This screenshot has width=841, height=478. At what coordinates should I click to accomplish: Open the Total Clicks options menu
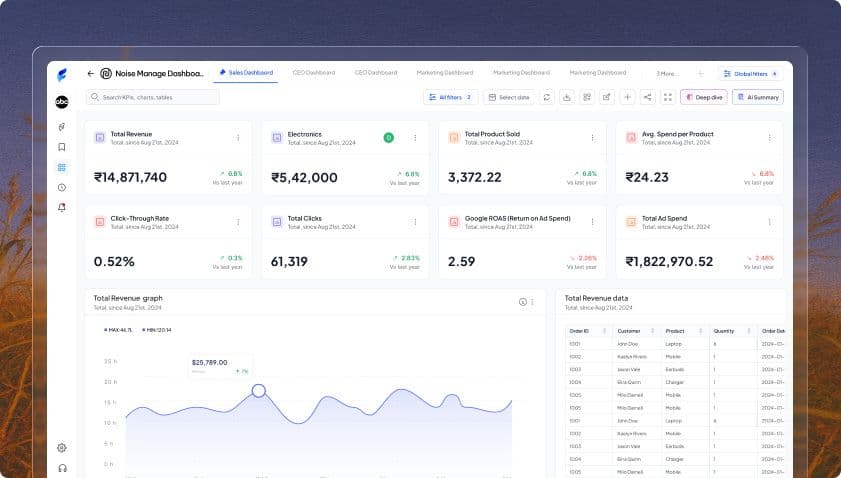point(415,222)
